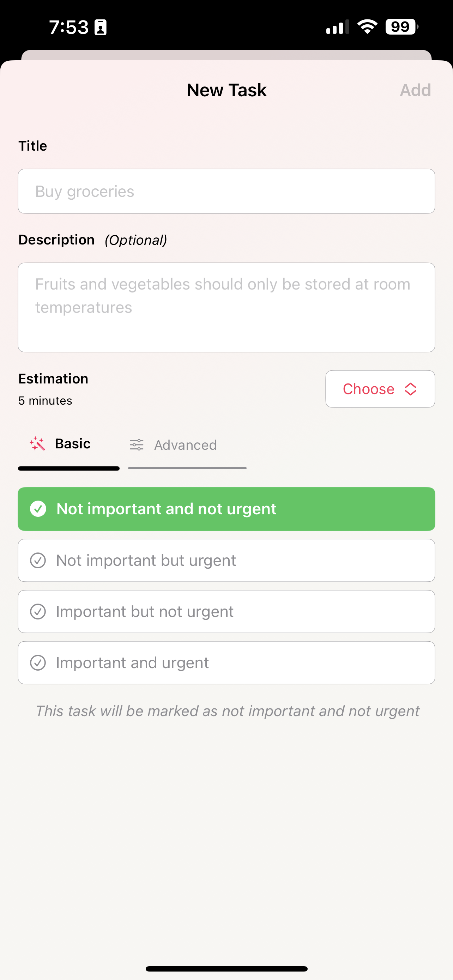Image resolution: width=453 pixels, height=980 pixels.
Task: Tap the sliders icon beside Advanced
Action: point(137,445)
